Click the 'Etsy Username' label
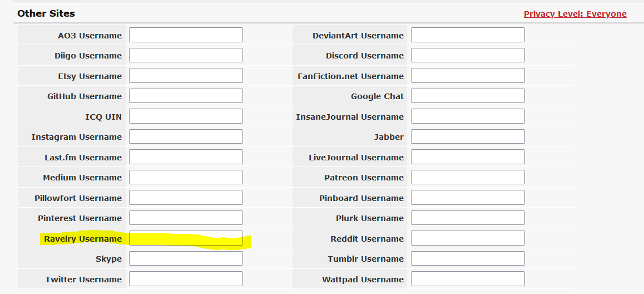This screenshot has height=294, width=644. point(90,76)
